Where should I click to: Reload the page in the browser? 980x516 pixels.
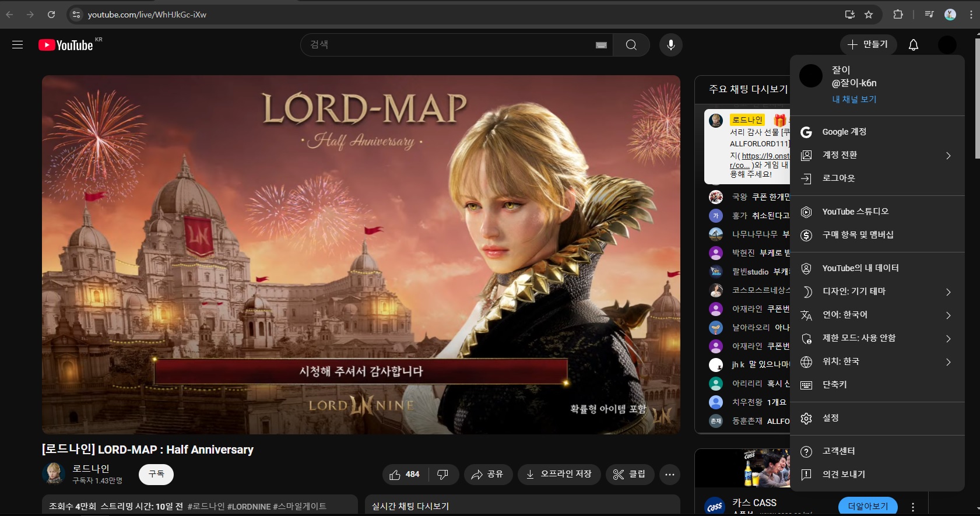[51, 15]
